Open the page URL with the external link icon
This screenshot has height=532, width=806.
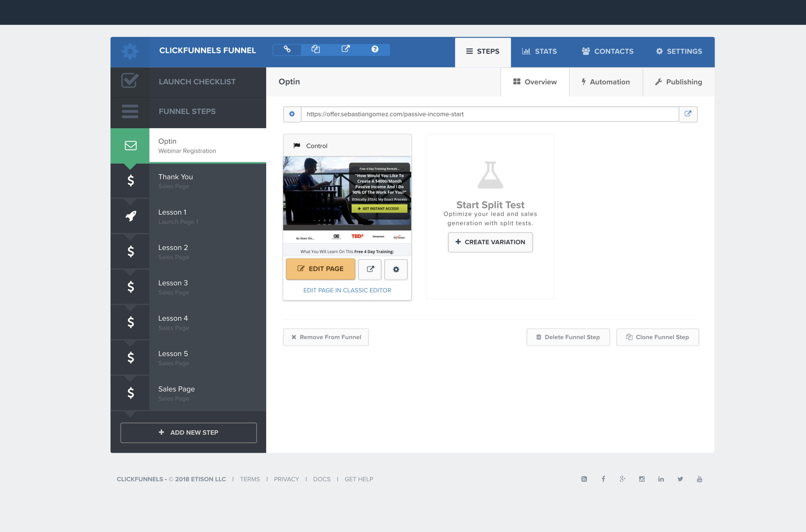[688, 114]
